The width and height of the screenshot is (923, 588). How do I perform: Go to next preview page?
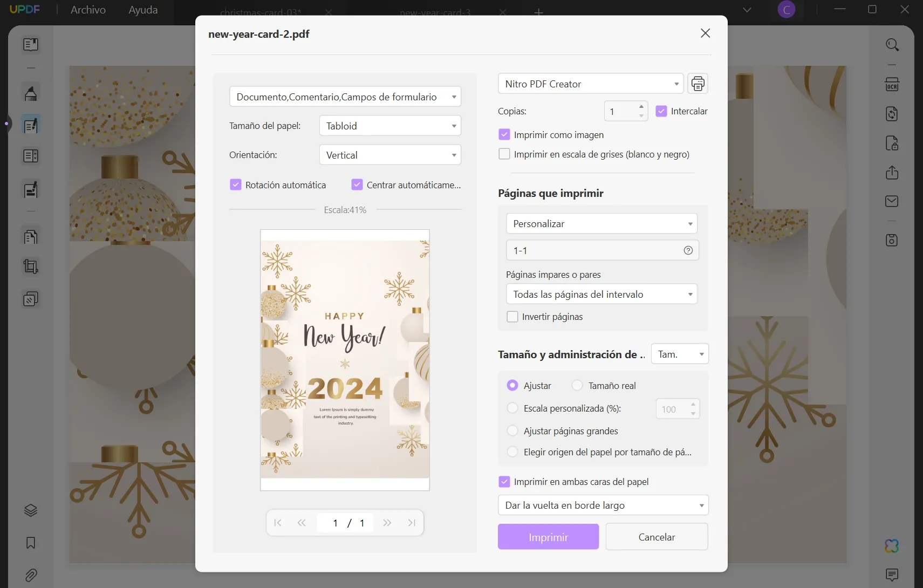pos(387,523)
